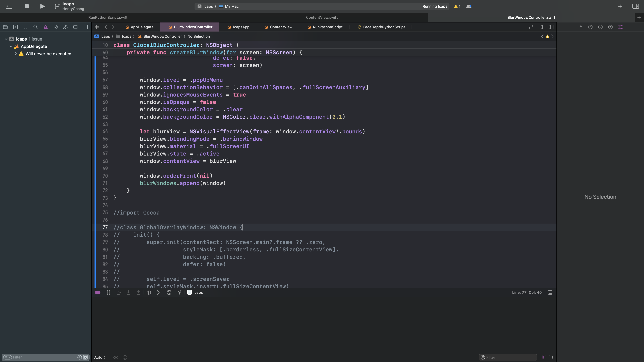Open the Xcode Cloud status icon
This screenshot has width=644, height=362.
tap(469, 7)
